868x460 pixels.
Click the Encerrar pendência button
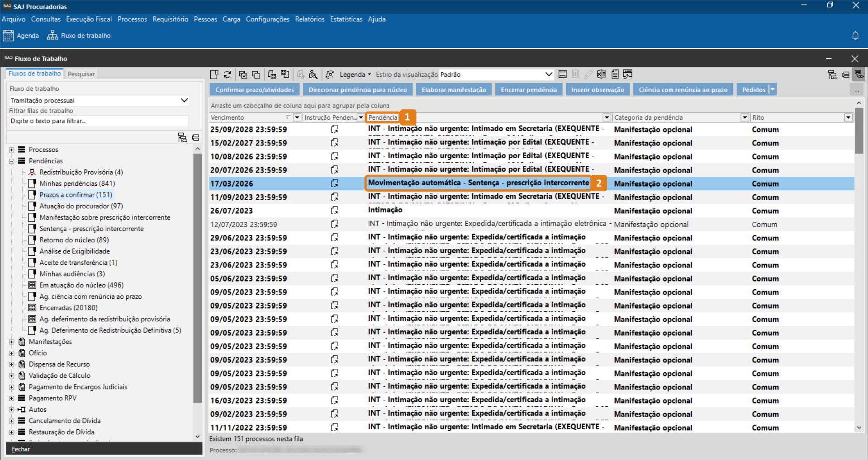click(528, 89)
